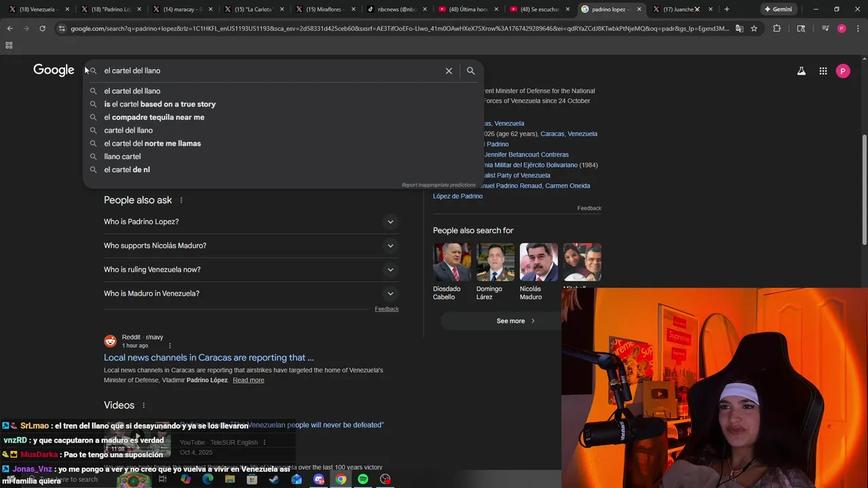This screenshot has width=868, height=488.
Task: Open Copilot from the taskbar
Action: [x=185, y=479]
